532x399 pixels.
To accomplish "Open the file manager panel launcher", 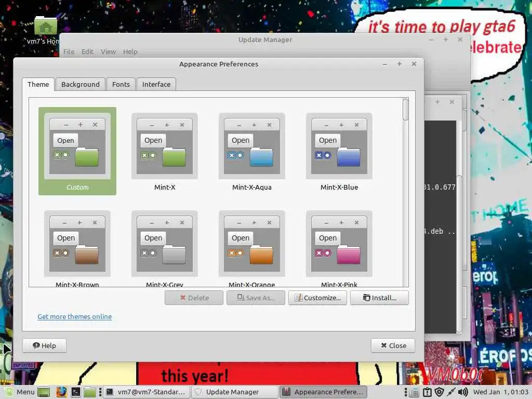I will [x=89, y=392].
